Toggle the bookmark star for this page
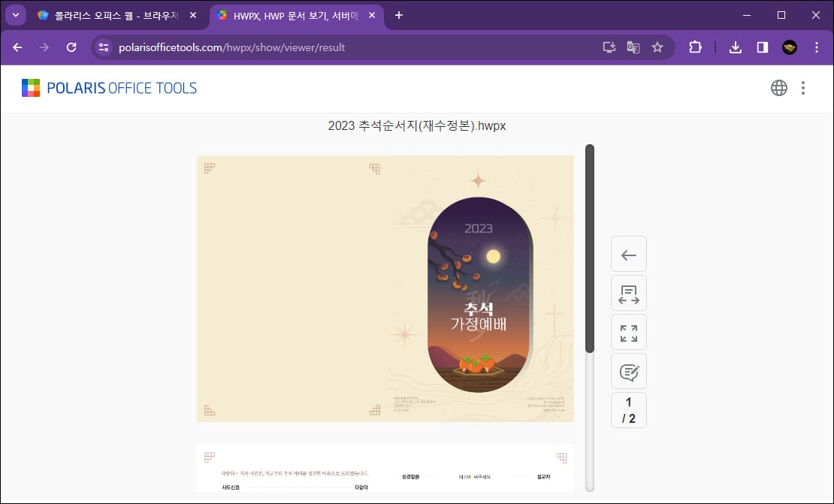834x504 pixels. pos(657,47)
